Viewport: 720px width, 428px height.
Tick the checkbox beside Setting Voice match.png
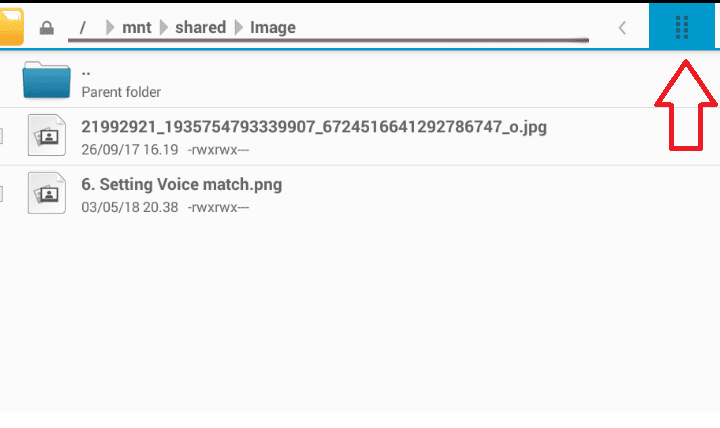point(1,193)
